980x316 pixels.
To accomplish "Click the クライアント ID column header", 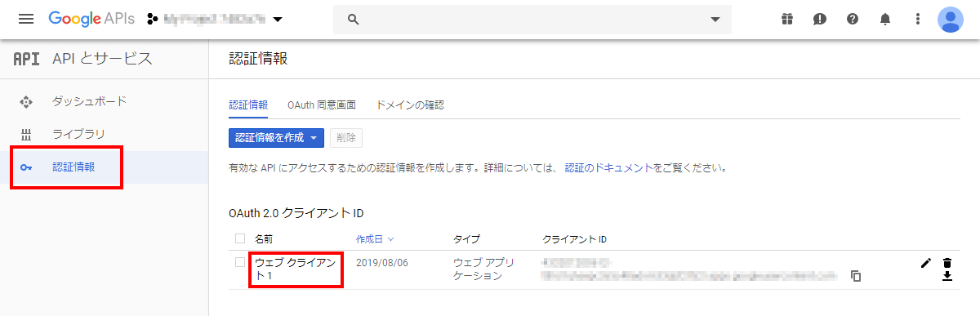I will coord(575,239).
